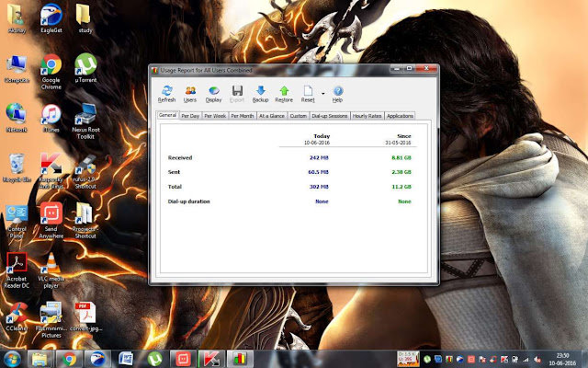Select the Projects shortcut folder icon
The width and height of the screenshot is (588, 368).
point(85,221)
